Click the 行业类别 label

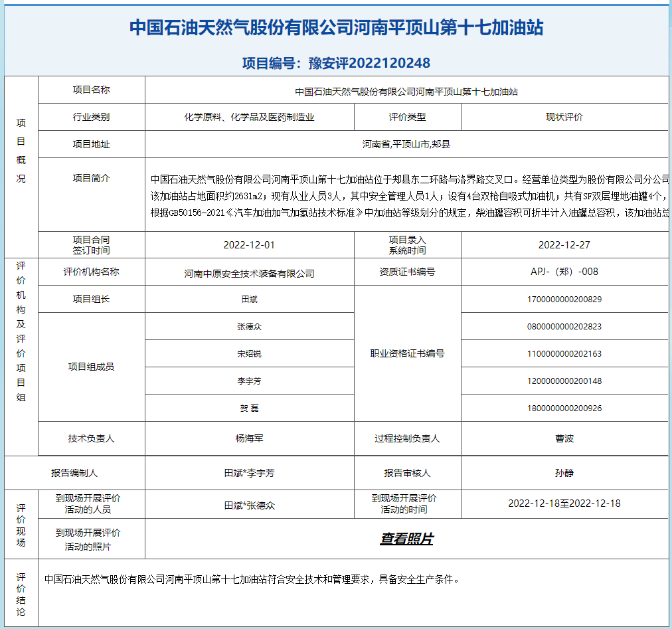pyautogui.click(x=91, y=117)
